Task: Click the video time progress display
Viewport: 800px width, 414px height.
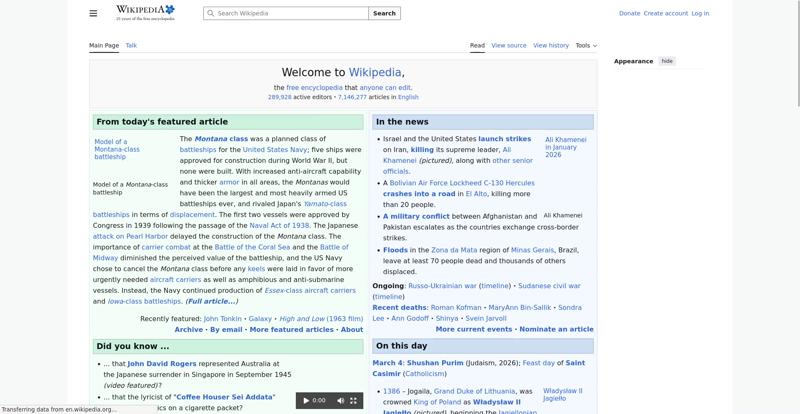Action: click(x=320, y=400)
